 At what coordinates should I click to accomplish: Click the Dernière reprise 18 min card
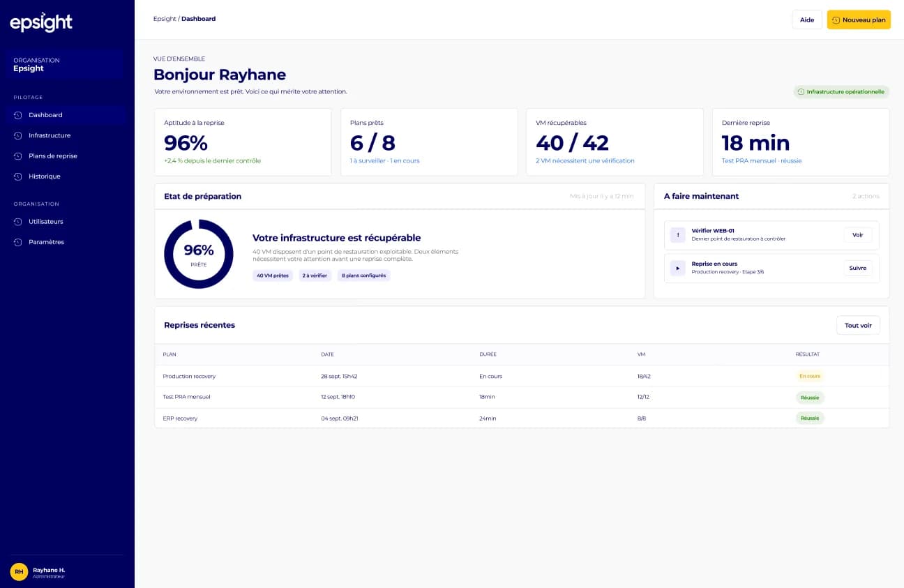801,142
